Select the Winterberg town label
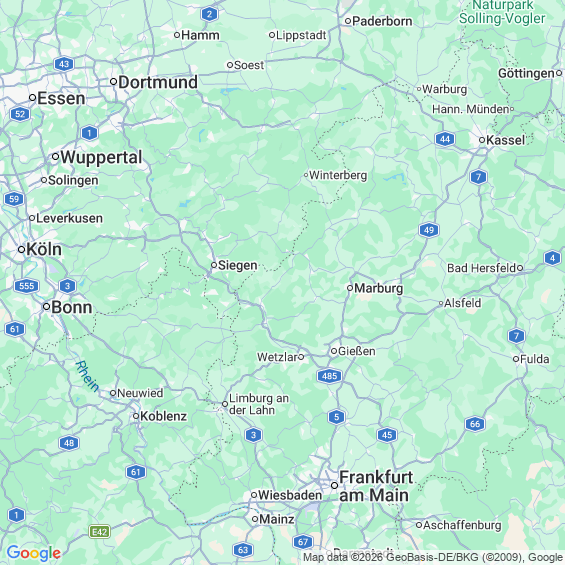This screenshot has height=565, width=565. pyautogui.click(x=338, y=175)
